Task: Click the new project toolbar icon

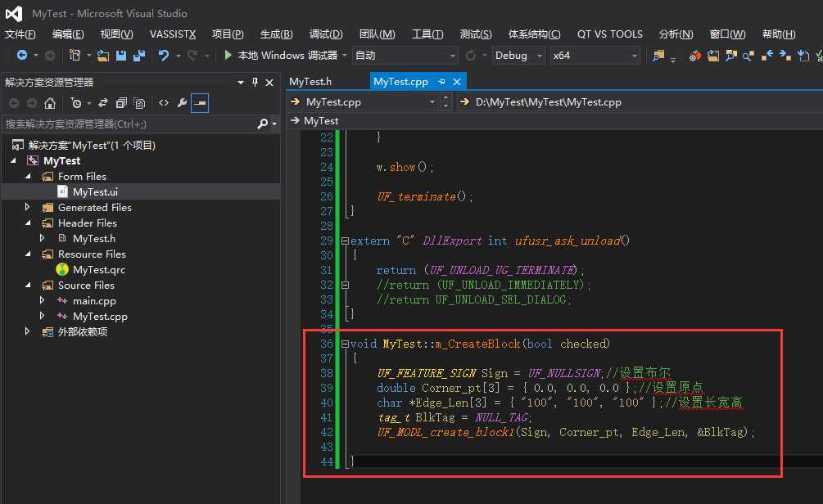Action: click(75, 55)
